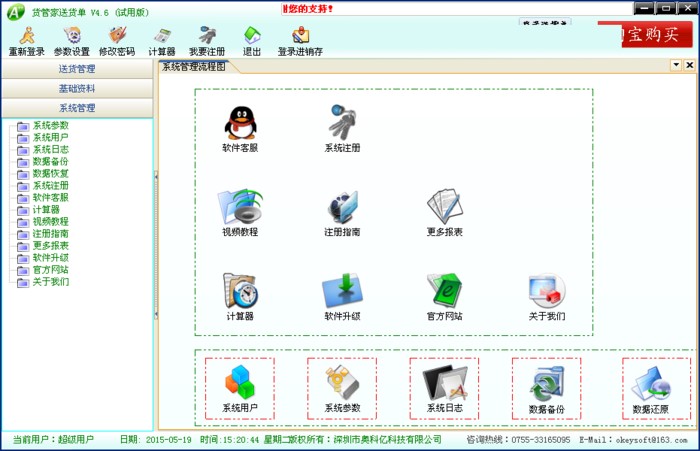Viewport: 700px width, 451px height.
Task: Select 视频教程 in the sidebar tree
Action: point(50,222)
